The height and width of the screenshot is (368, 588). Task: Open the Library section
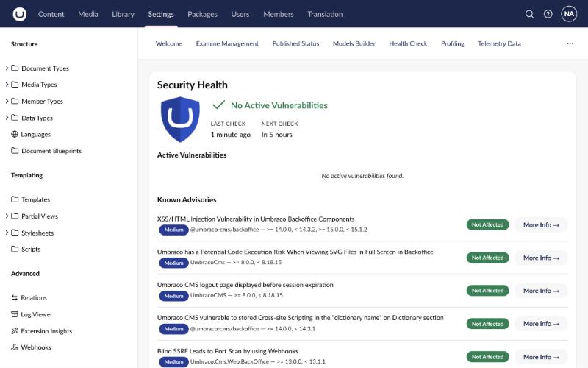coord(123,14)
